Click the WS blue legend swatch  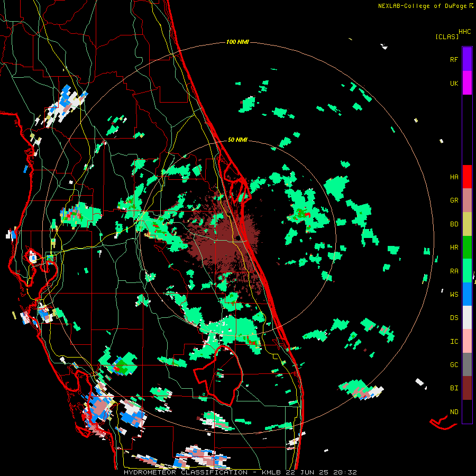(467, 294)
